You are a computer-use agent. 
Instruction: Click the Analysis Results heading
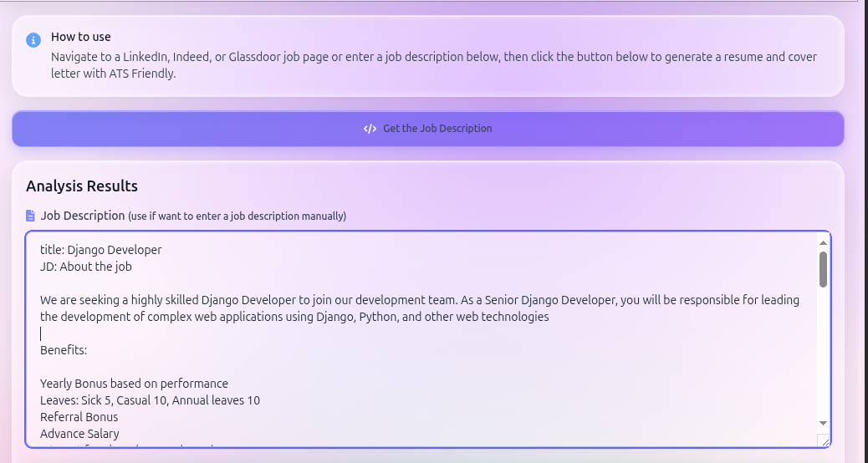click(x=82, y=186)
